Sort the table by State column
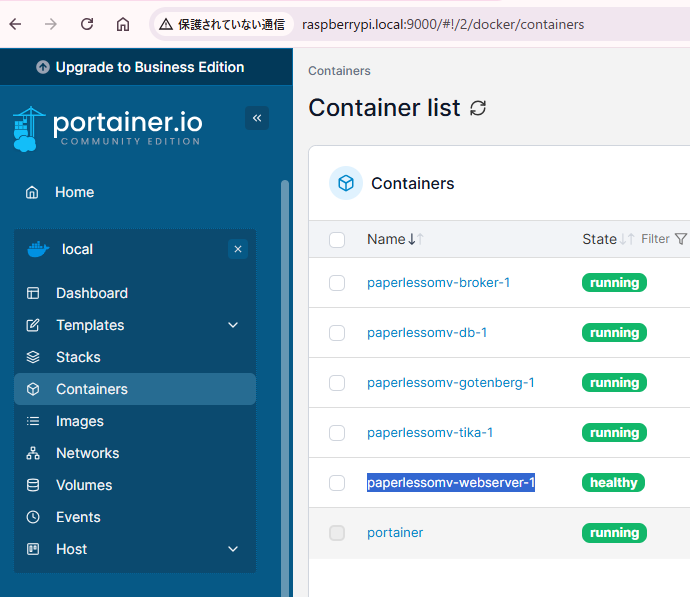 click(608, 239)
